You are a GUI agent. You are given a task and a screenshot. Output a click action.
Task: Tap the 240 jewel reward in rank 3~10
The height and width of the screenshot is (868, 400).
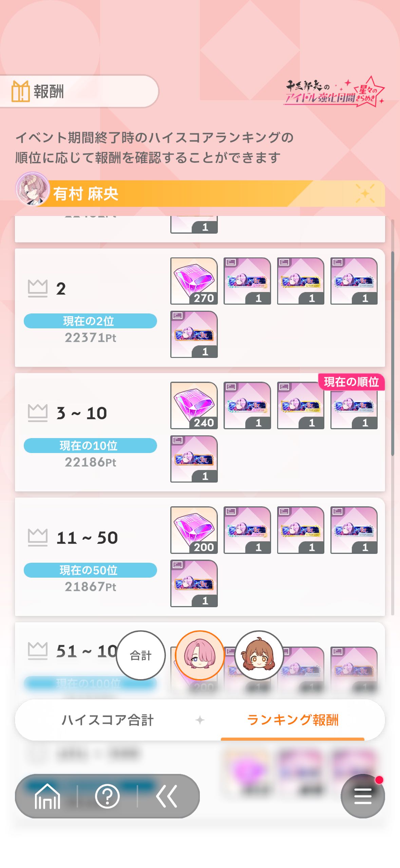(x=194, y=405)
